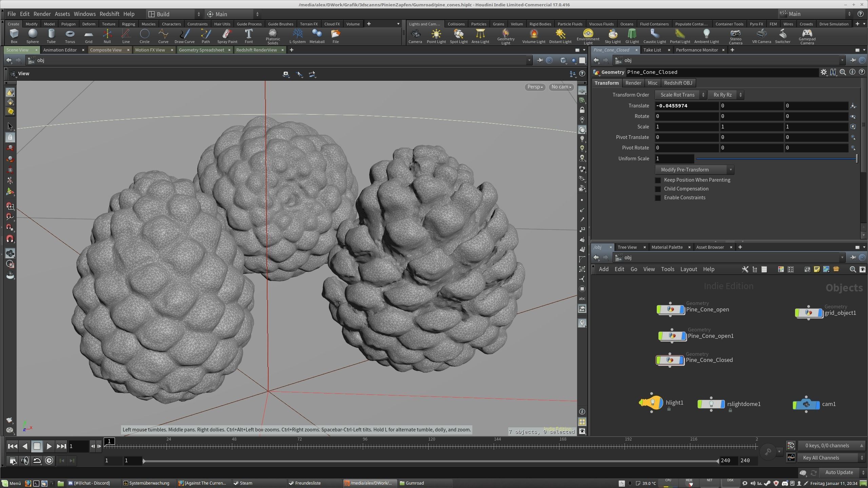Select the Font shelf tool
This screenshot has width=868, height=488.
249,36
